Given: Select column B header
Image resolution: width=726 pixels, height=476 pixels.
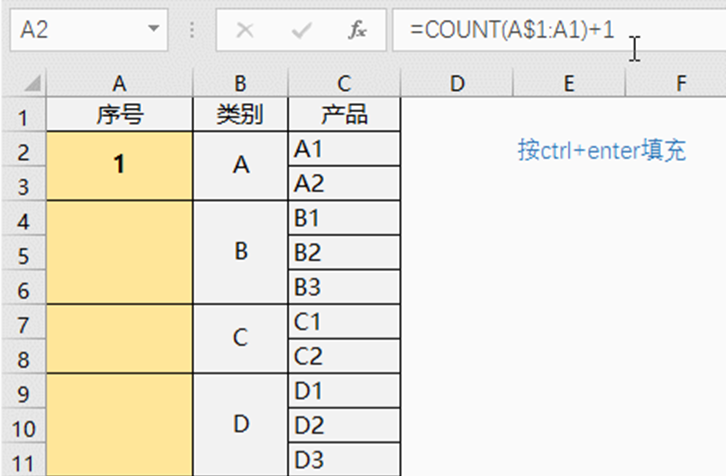Looking at the screenshot, I should (240, 83).
